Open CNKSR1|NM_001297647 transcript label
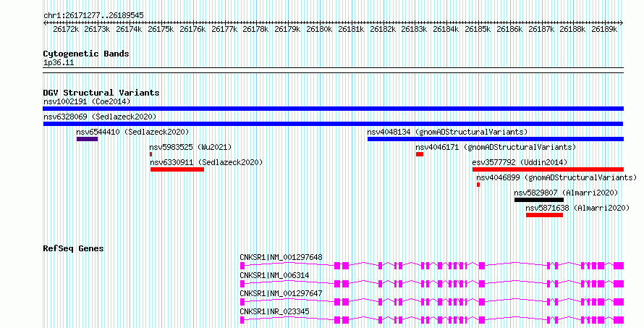644x328 pixels. pos(281,293)
